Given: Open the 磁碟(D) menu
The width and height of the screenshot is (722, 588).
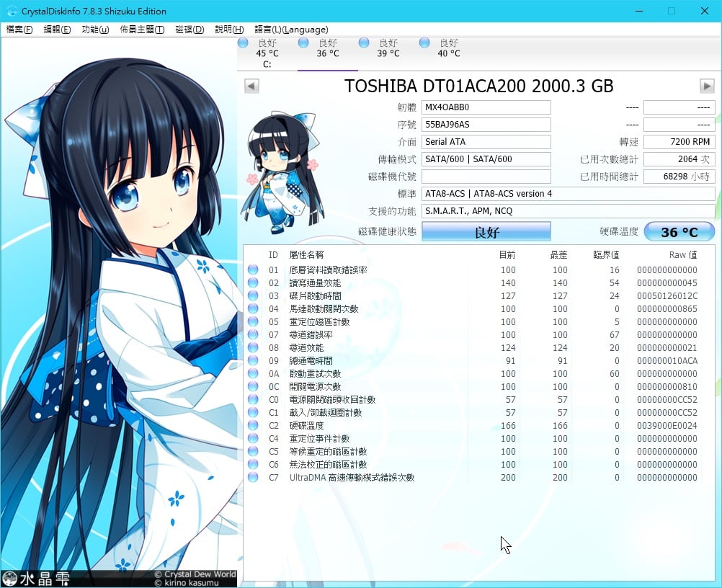Looking at the screenshot, I should point(190,30).
